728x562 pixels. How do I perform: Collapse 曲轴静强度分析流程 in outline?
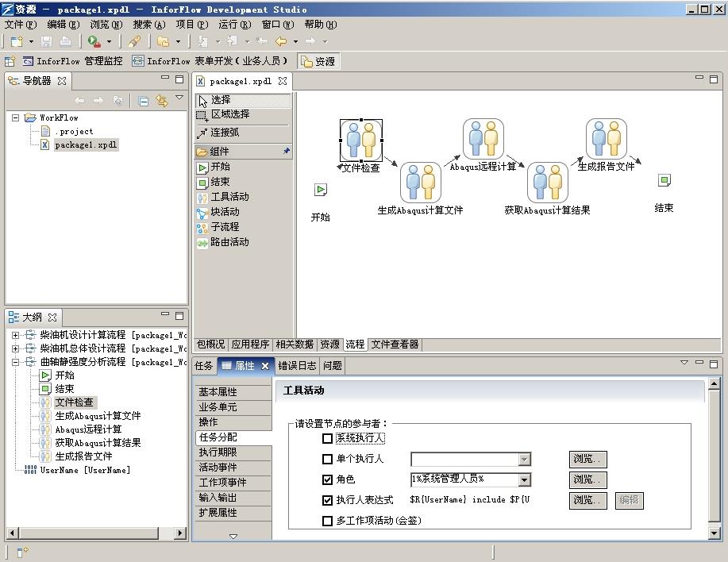tap(15, 361)
